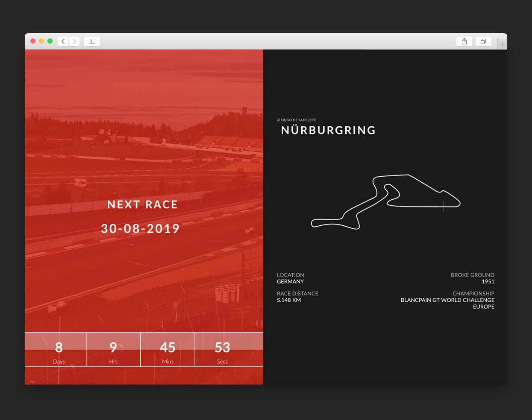Go forward with the browser forward arrow
This screenshot has height=420, width=532.
[x=74, y=41]
